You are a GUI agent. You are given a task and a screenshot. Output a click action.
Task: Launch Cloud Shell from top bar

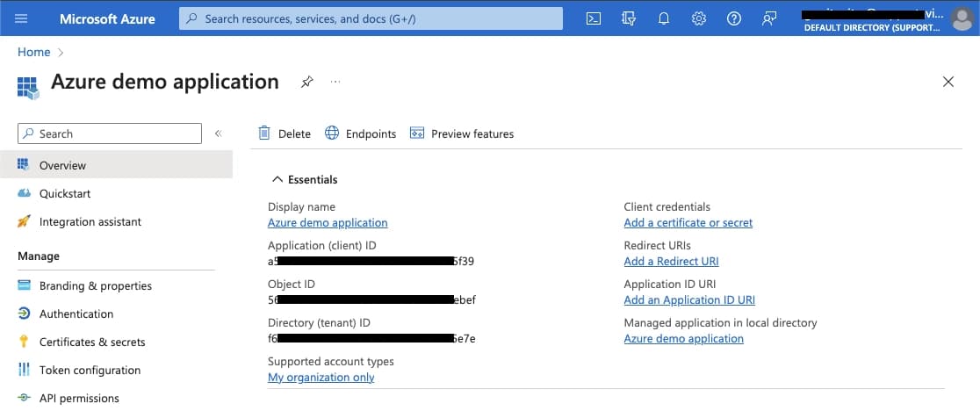coord(594,18)
